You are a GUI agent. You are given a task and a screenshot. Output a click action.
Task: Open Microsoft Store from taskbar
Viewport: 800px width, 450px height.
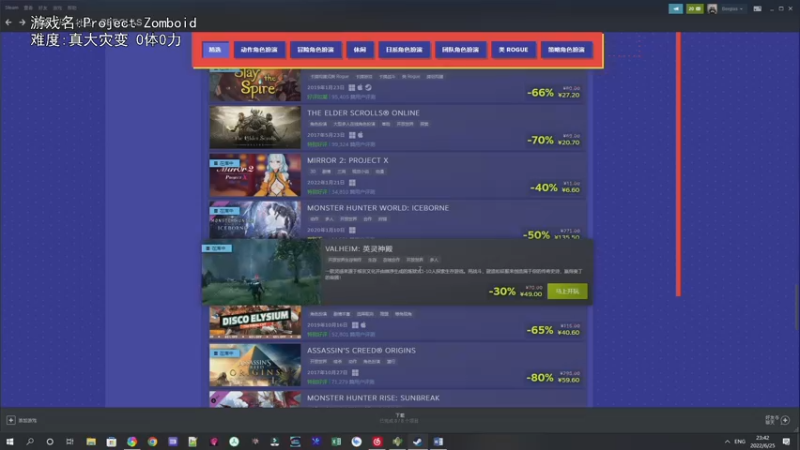coord(111,441)
